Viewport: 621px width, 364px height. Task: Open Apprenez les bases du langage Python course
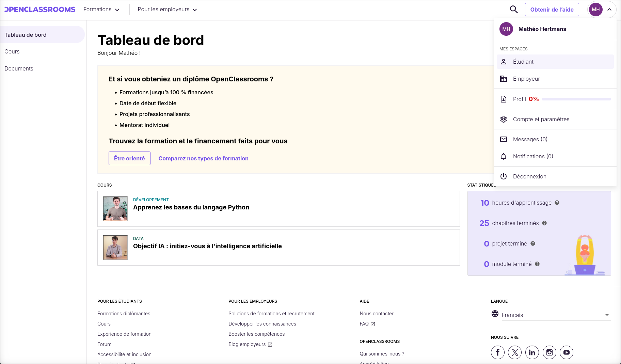click(191, 207)
